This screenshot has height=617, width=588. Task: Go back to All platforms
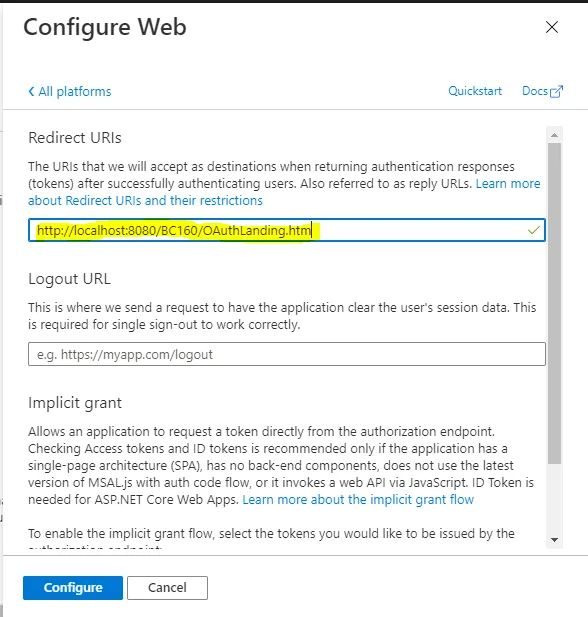(70, 92)
